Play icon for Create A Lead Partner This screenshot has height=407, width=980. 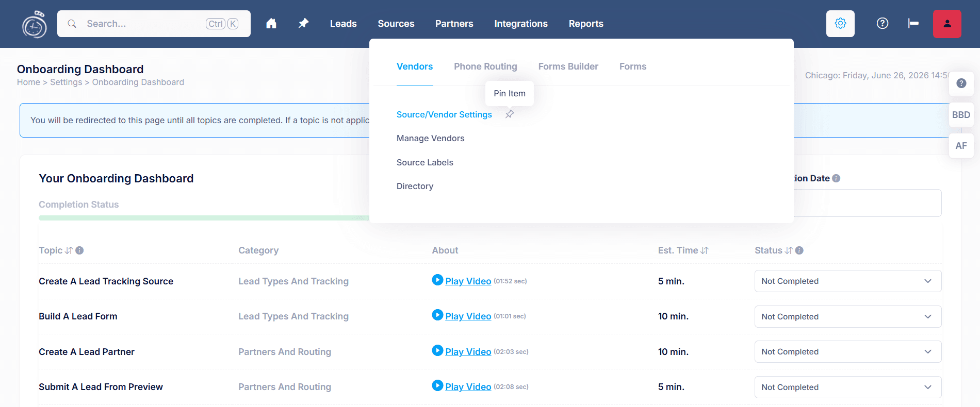(437, 350)
